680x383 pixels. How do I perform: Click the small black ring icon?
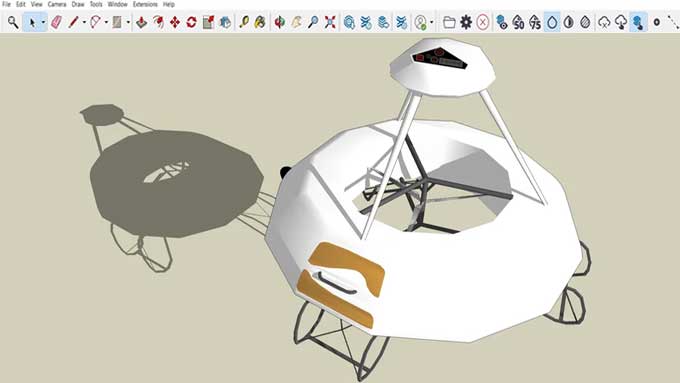657,22
